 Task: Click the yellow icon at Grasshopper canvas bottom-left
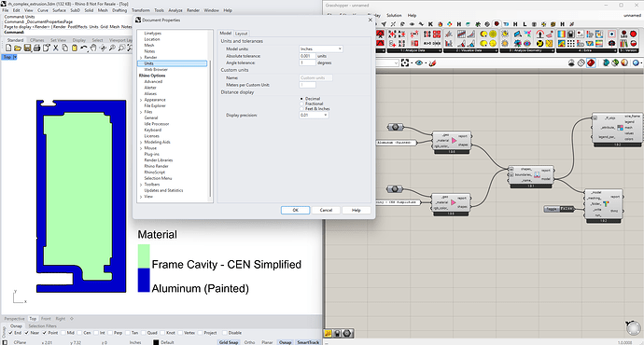329,334
